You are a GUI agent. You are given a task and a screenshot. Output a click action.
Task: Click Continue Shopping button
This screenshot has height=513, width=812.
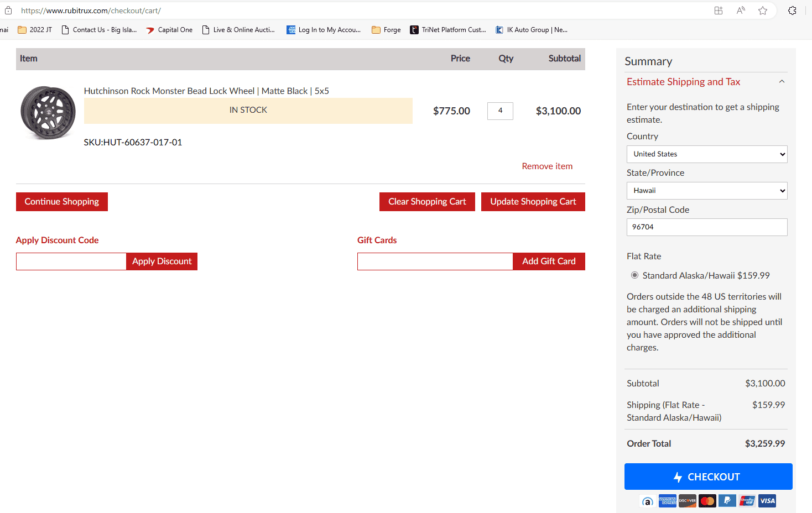62,202
